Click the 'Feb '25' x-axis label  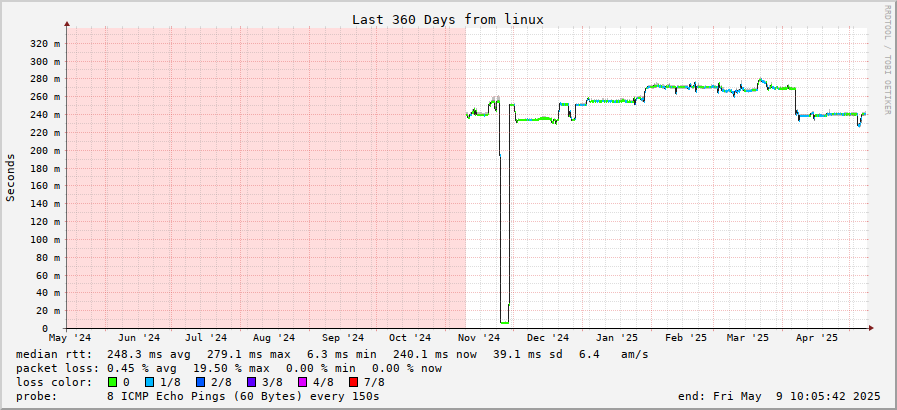pos(686,338)
